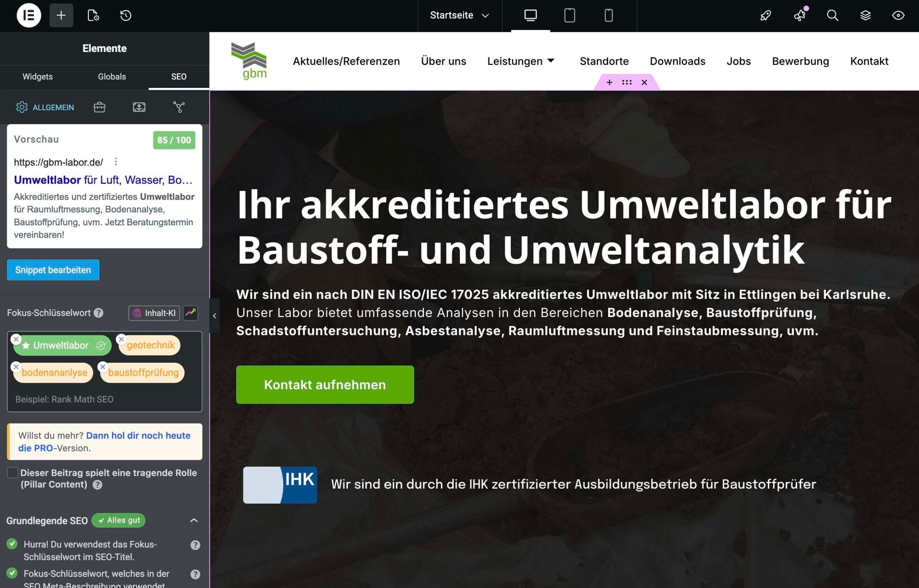The image size is (919, 588).
Task: Open the revision history icon
Action: [125, 15]
